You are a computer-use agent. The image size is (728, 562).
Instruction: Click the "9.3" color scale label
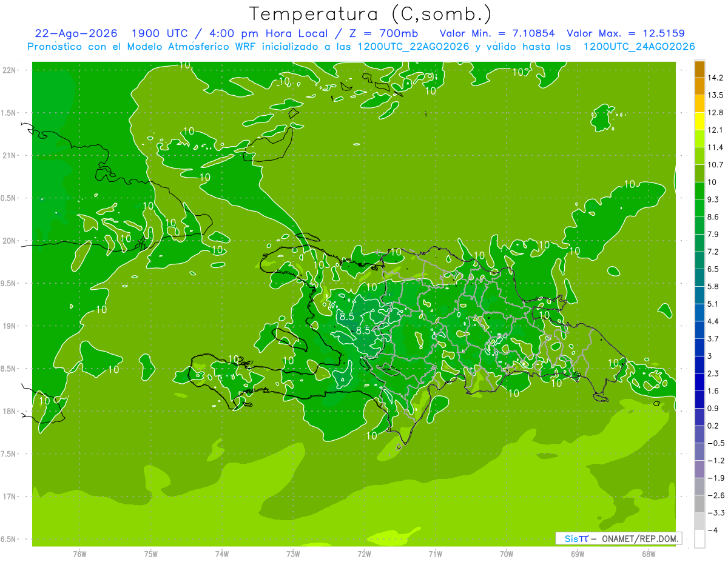(x=713, y=199)
